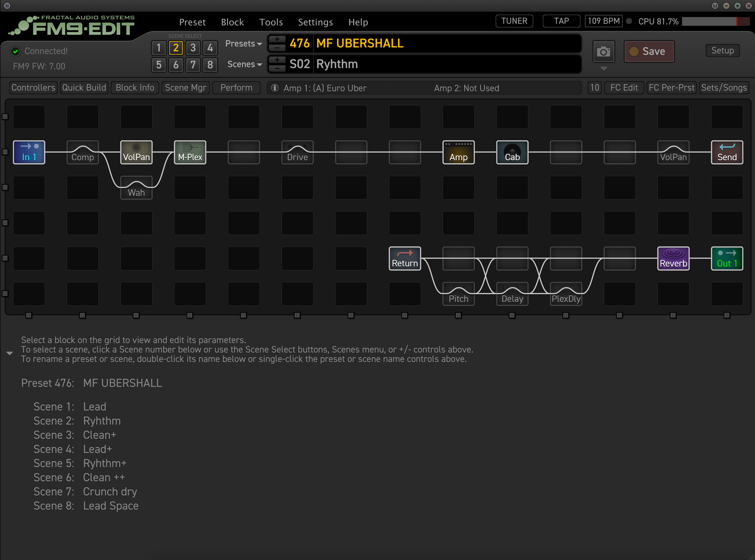Click the 109 BPM tempo field
Screen dimensions: 755x560
tap(603, 21)
